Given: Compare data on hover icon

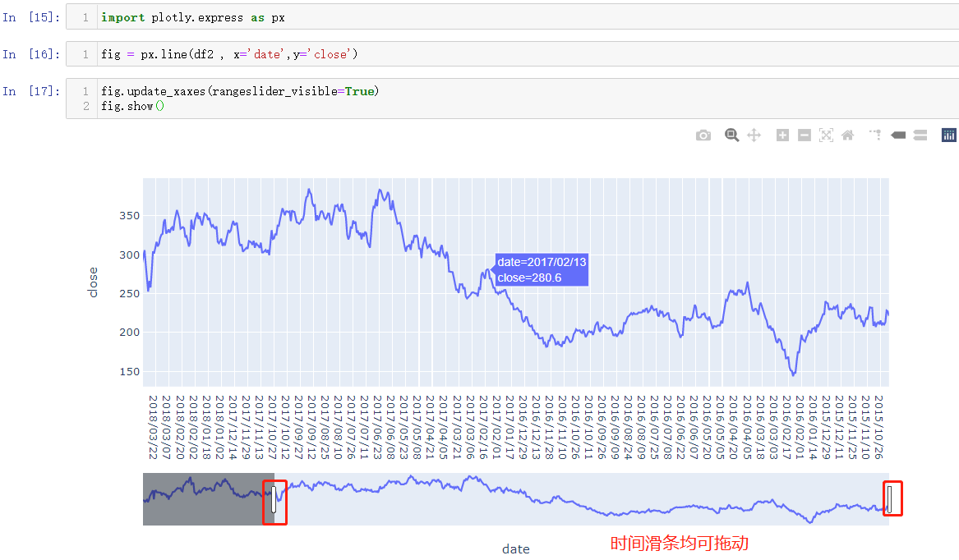Looking at the screenshot, I should point(920,135).
